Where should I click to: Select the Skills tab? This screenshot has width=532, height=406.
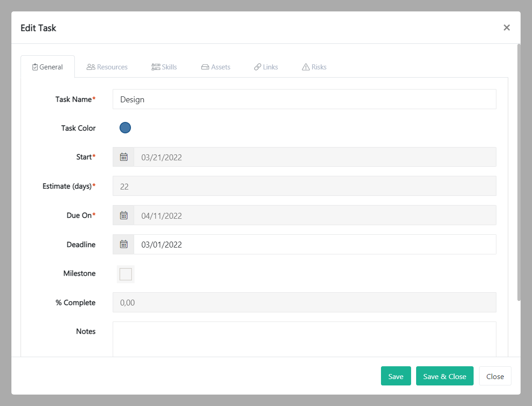point(164,67)
